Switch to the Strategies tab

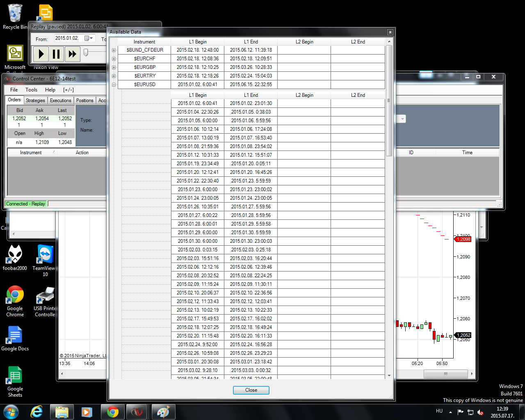pyautogui.click(x=35, y=100)
